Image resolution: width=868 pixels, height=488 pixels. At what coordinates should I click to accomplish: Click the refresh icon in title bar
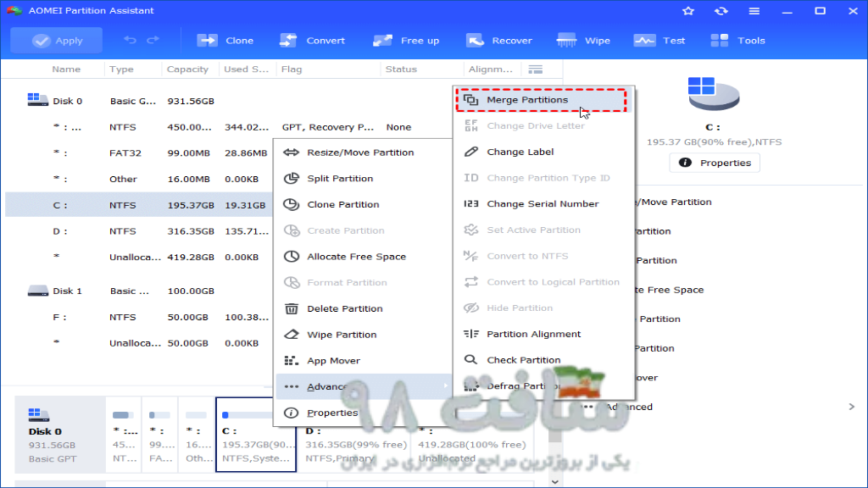[721, 10]
